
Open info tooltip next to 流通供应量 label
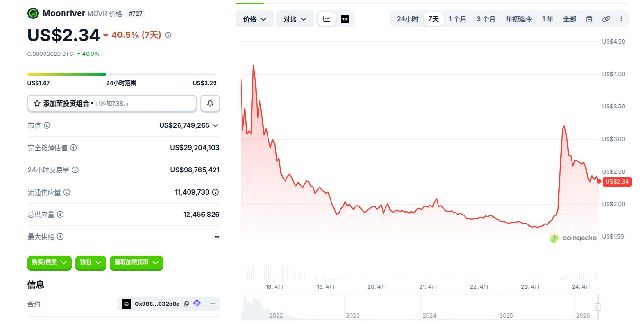pyautogui.click(x=67, y=192)
